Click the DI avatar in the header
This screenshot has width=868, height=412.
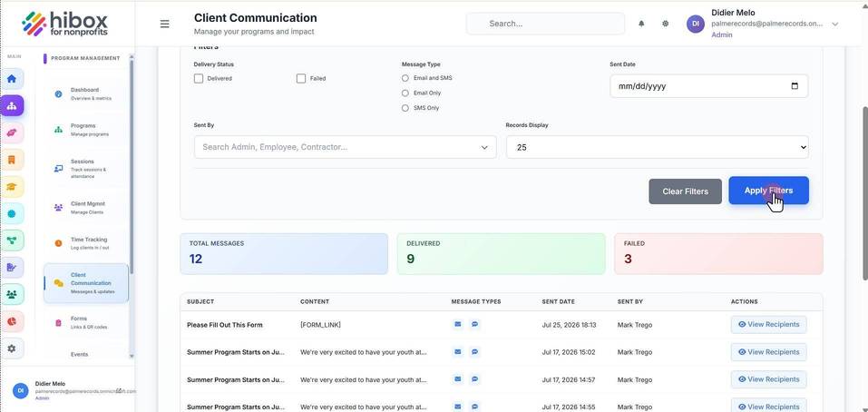(x=696, y=24)
